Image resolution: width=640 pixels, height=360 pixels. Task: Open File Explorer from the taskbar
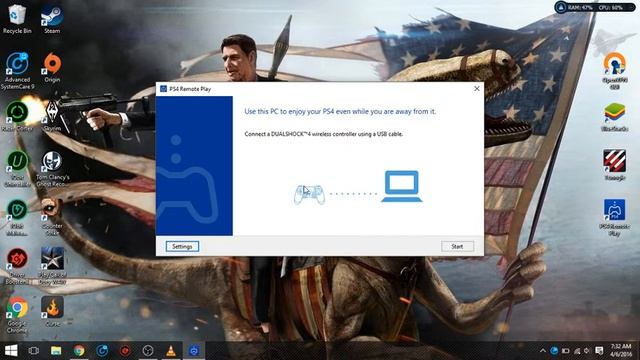tap(56, 351)
